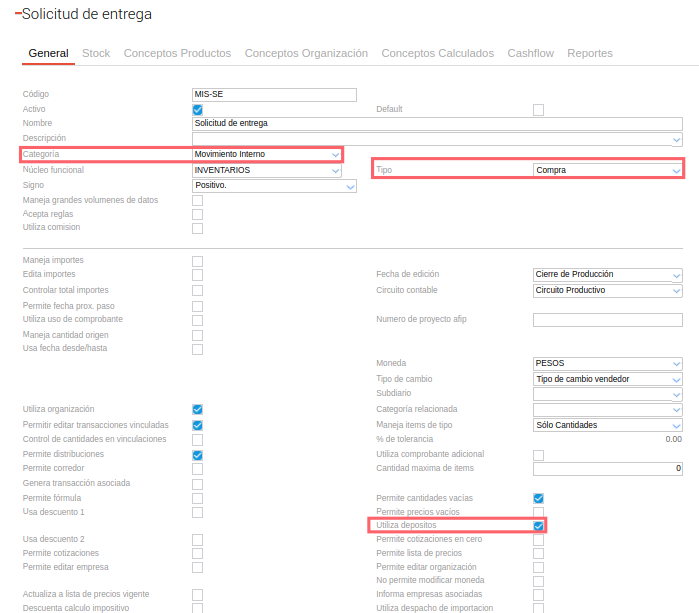Open the Reportes tab
The width and height of the screenshot is (699, 613).
[590, 53]
